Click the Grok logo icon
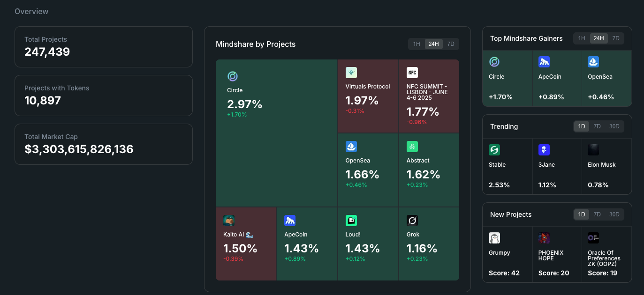644x295 pixels. click(412, 221)
